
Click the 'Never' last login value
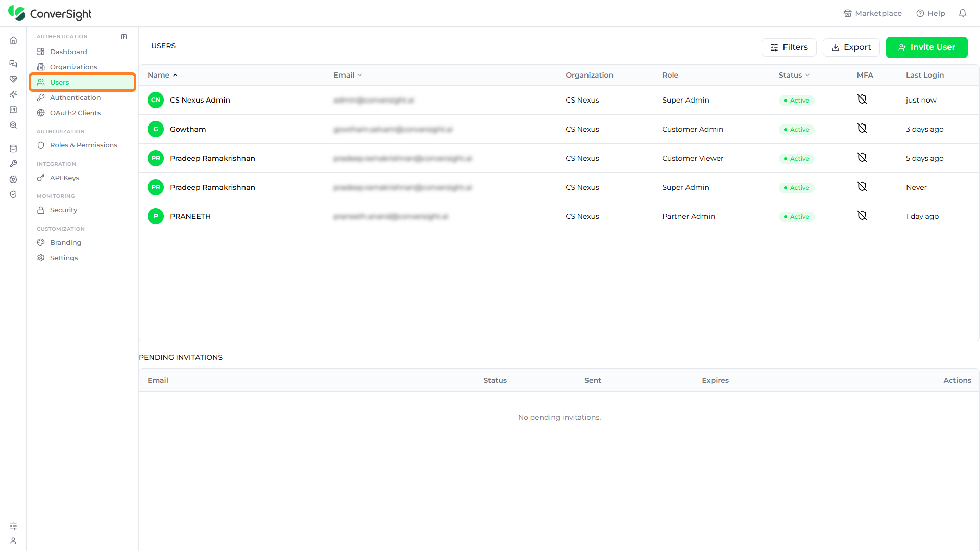coord(916,187)
